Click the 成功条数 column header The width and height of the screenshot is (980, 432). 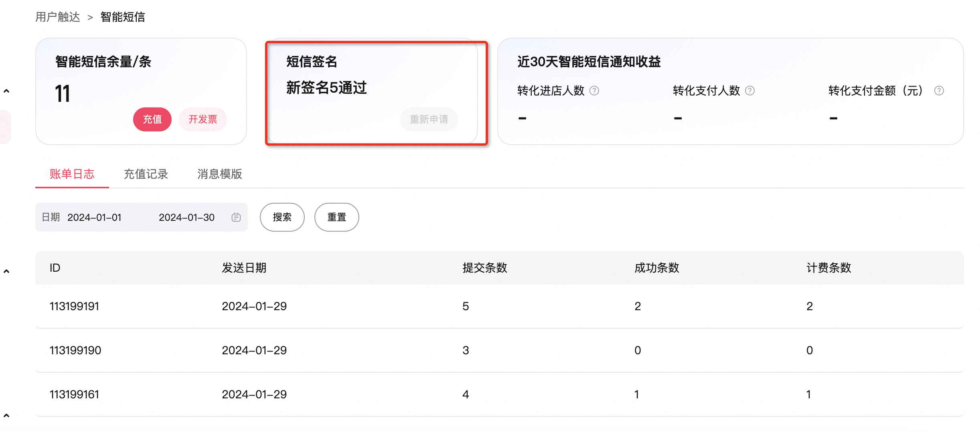point(657,268)
